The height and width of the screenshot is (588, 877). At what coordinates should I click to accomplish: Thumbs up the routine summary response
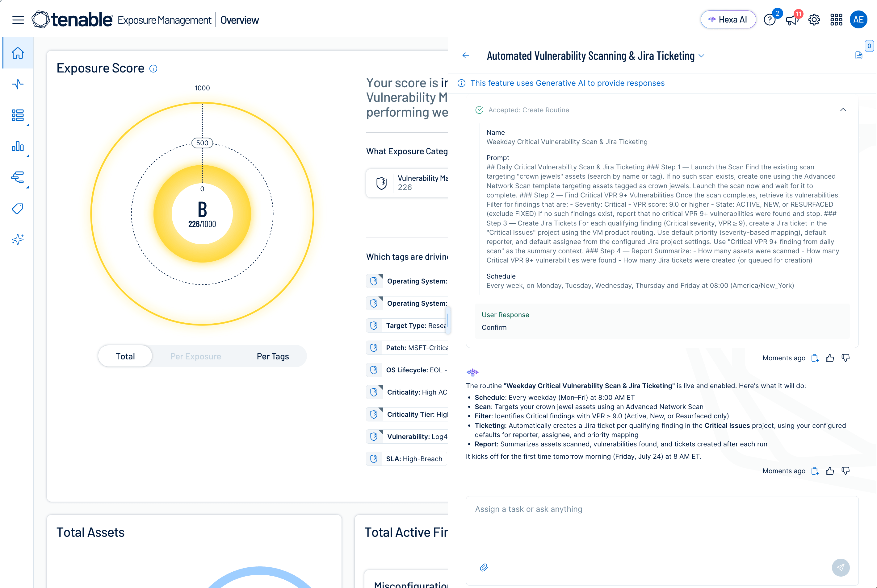pos(830,471)
